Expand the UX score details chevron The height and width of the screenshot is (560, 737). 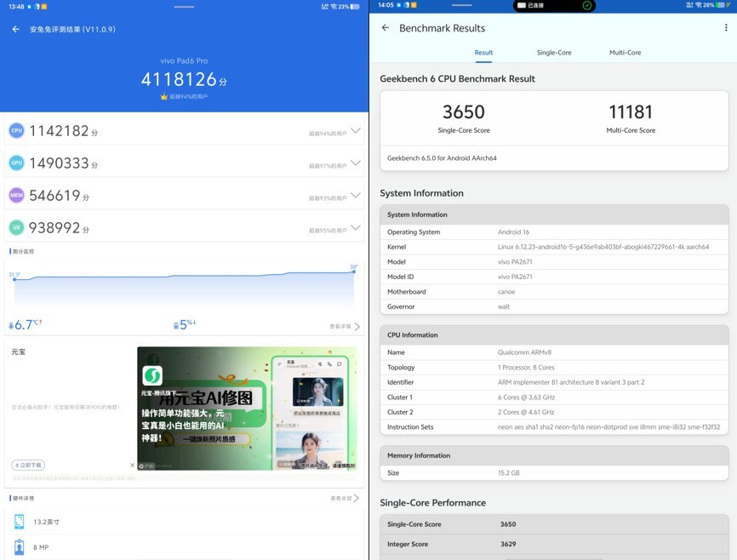[355, 226]
